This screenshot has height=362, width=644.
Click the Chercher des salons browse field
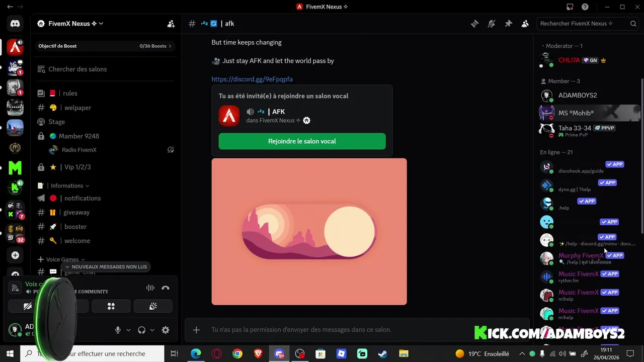click(x=106, y=69)
